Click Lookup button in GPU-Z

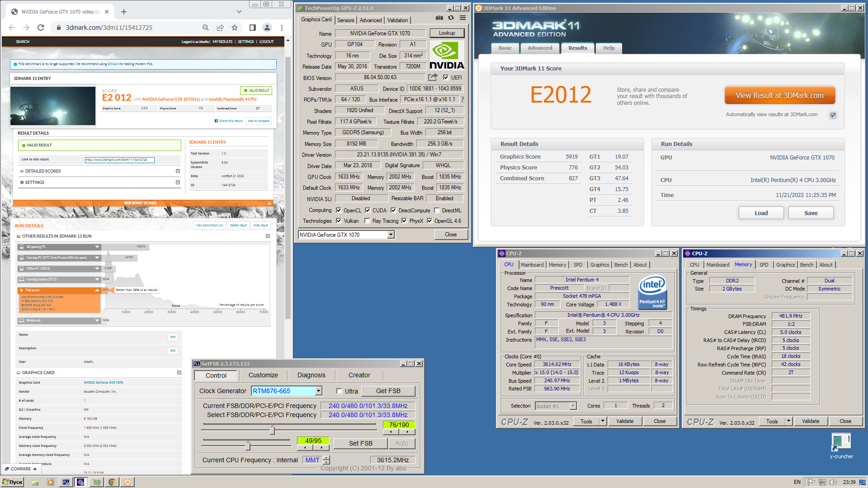pos(447,33)
